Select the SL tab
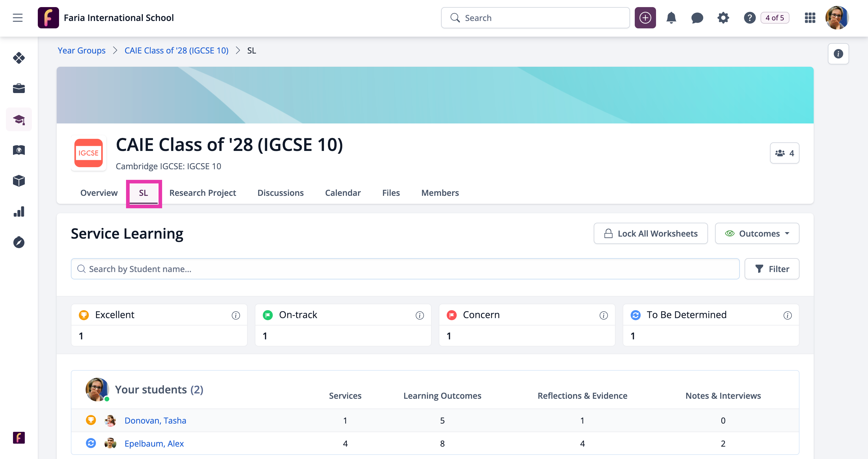Viewport: 868px width, 459px height. pos(143,193)
